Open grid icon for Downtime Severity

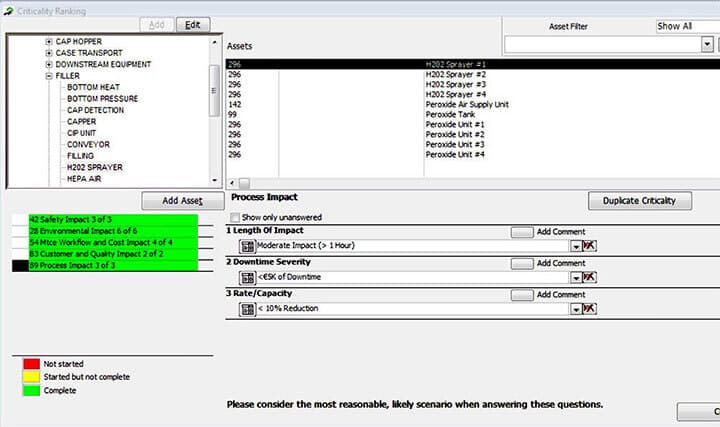pos(247,278)
